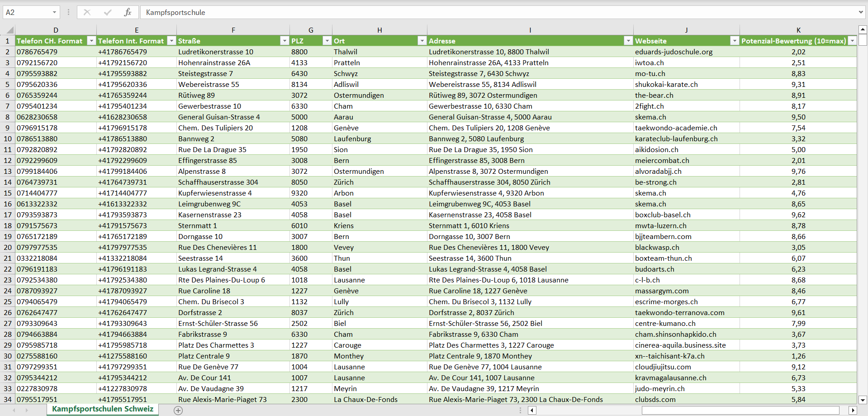Click cell mwta-luzern.ch
Image resolution: width=868 pixels, height=416 pixels.
pos(687,225)
